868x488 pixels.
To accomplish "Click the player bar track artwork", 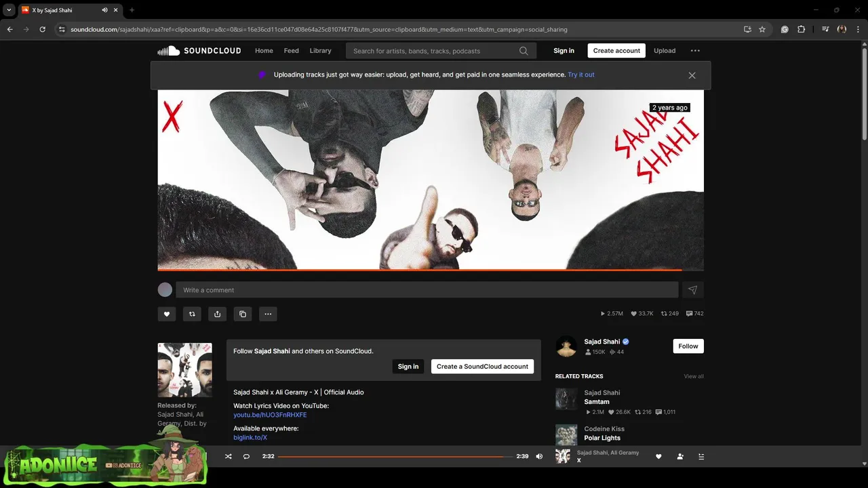I will 563,456.
